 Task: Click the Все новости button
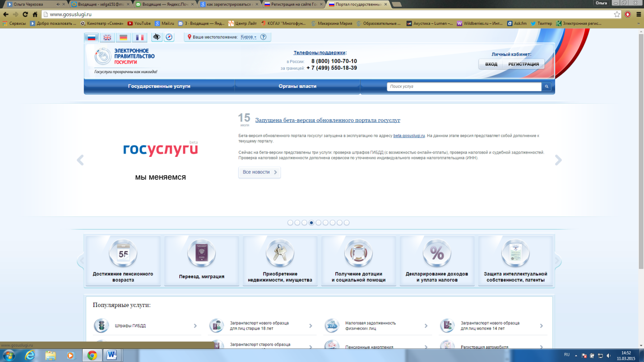[259, 172]
